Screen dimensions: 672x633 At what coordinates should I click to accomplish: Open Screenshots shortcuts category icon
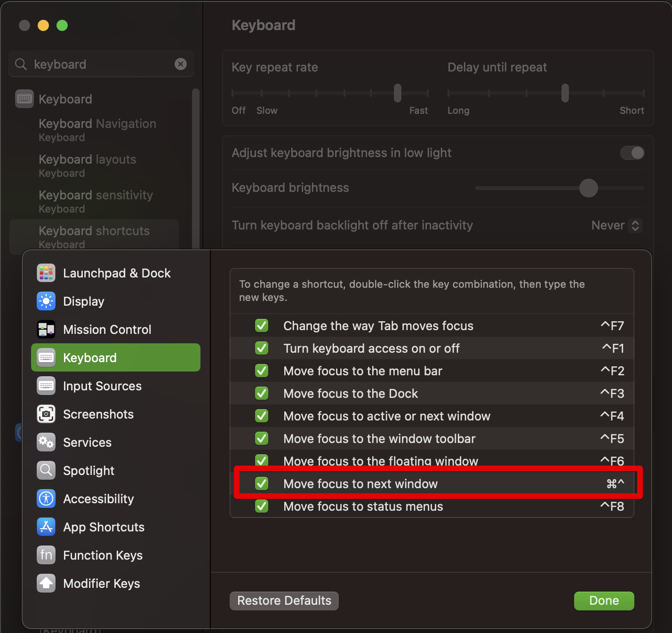(x=46, y=414)
